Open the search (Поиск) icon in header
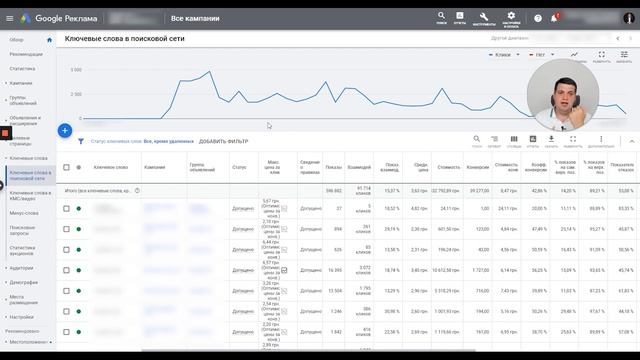 click(441, 18)
